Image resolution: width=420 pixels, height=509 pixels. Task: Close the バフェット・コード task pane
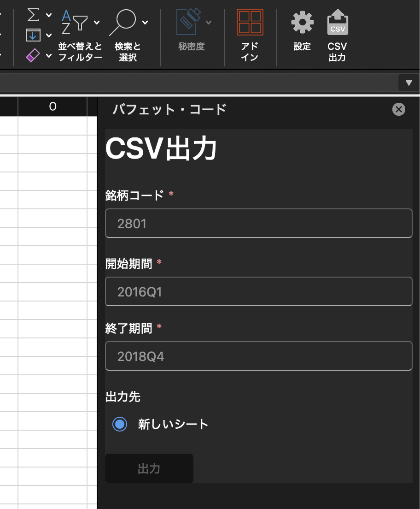(398, 109)
